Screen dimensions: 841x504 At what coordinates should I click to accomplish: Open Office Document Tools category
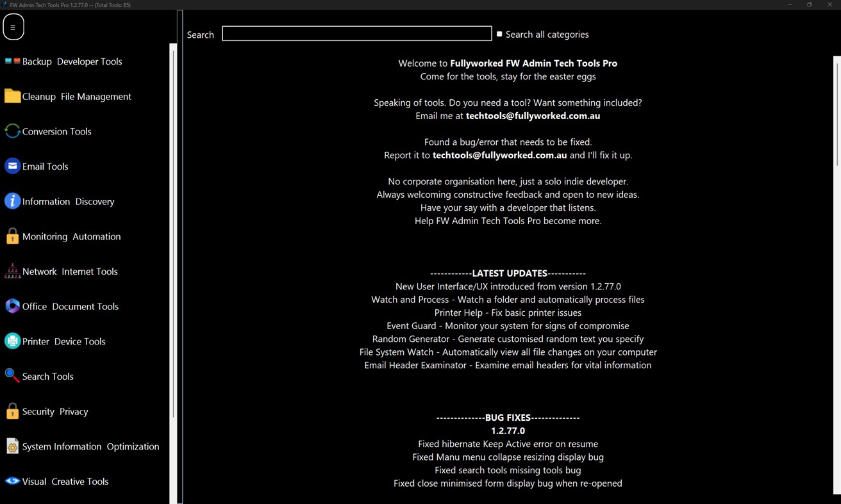pyautogui.click(x=71, y=307)
